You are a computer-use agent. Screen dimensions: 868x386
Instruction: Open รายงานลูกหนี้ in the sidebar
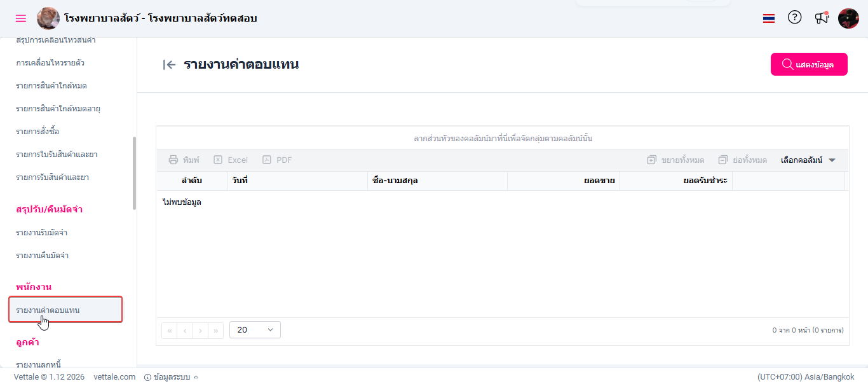coord(38,365)
